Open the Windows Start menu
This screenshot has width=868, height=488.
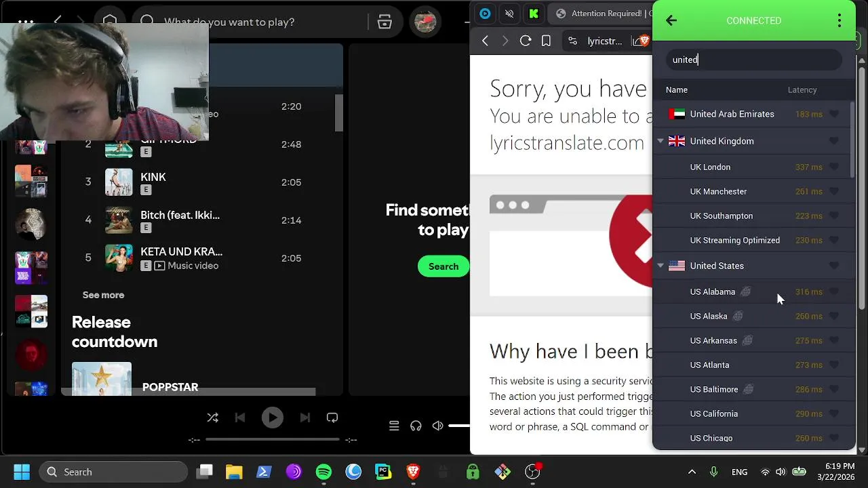22,472
